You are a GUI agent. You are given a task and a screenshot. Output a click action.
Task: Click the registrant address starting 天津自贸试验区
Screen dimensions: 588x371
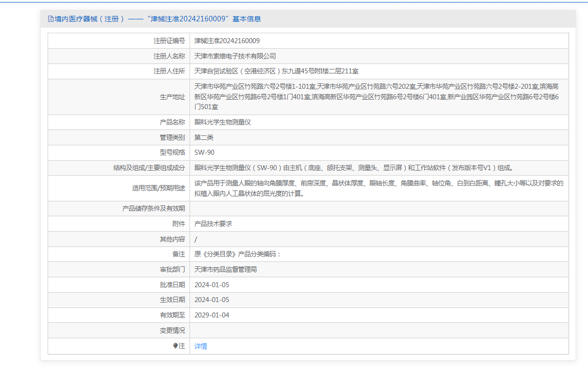point(276,71)
